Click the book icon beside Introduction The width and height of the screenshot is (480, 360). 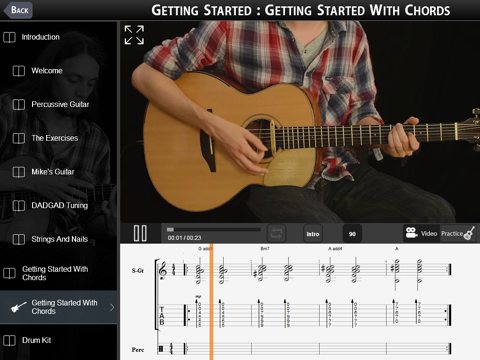pos(9,37)
